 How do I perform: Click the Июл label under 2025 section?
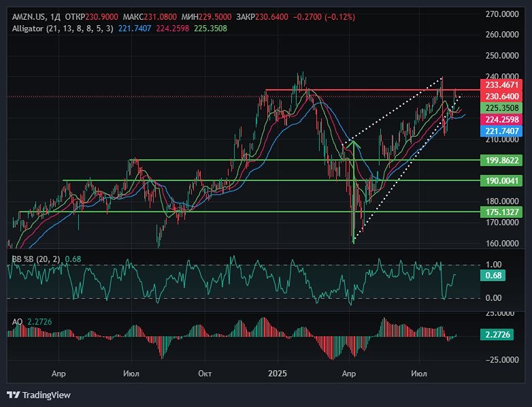[418, 374]
